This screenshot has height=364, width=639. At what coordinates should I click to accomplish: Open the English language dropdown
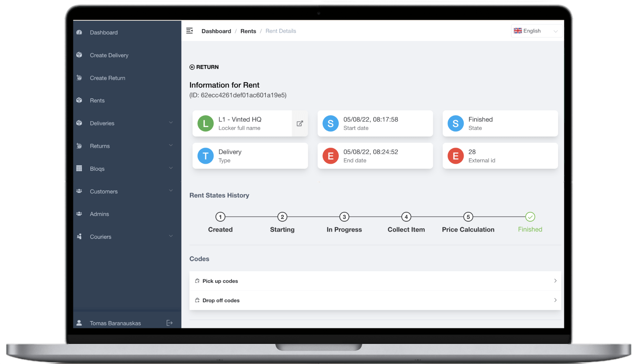(536, 31)
